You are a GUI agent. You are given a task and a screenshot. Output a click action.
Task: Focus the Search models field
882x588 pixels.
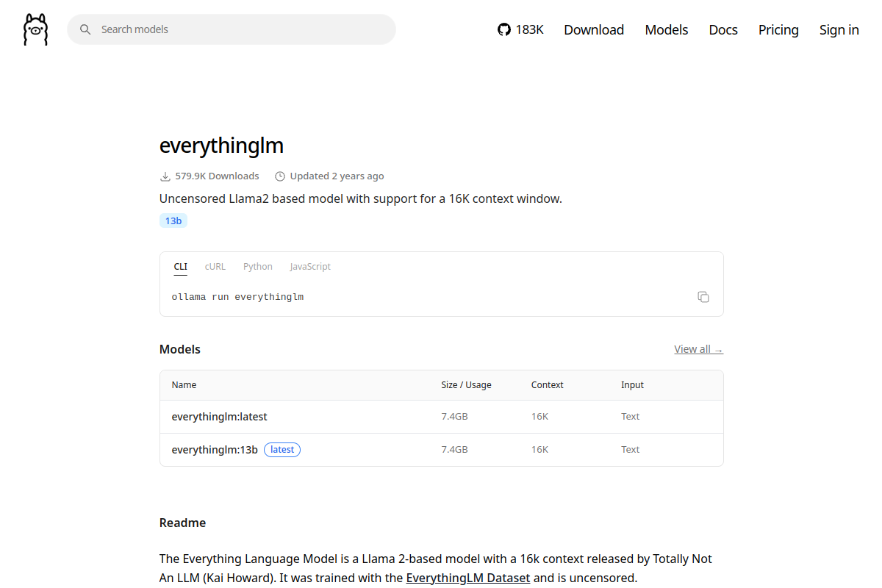click(232, 29)
